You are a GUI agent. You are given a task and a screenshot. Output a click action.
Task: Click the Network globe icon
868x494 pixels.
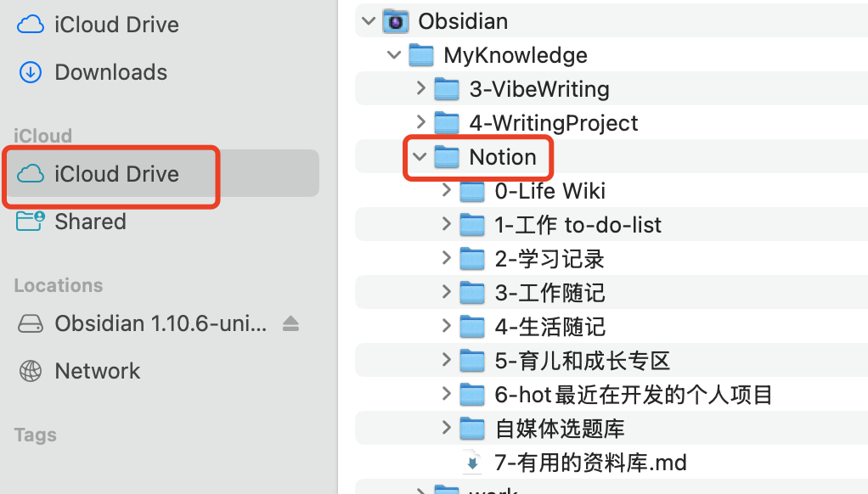pyautogui.click(x=31, y=371)
